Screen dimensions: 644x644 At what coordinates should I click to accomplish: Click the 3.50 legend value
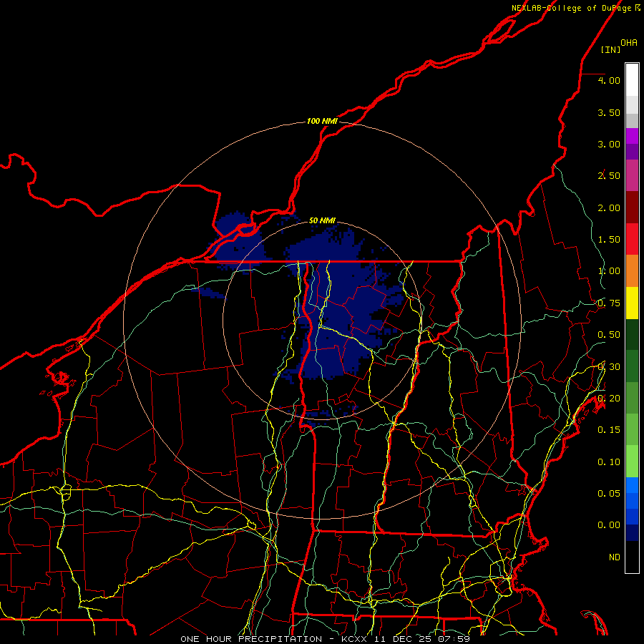(609, 112)
